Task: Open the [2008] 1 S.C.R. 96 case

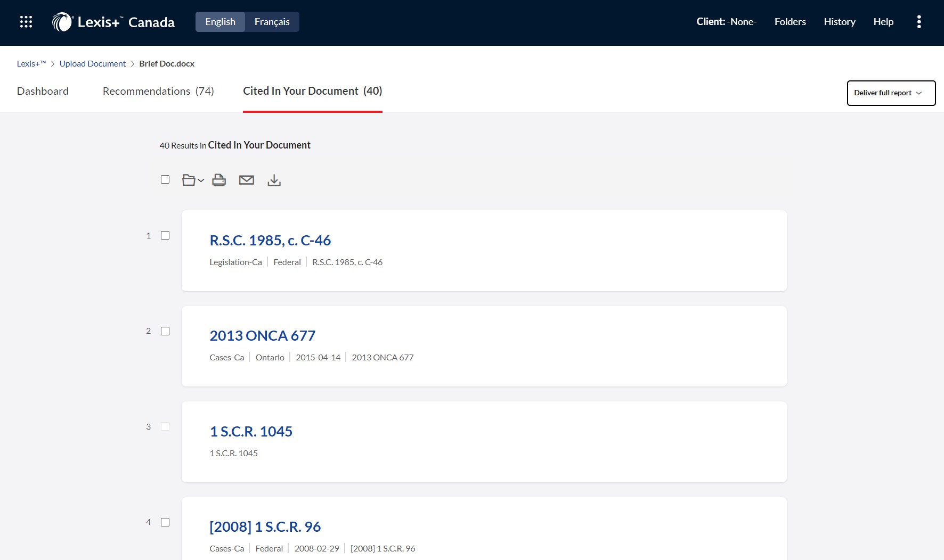Action: pos(265,527)
